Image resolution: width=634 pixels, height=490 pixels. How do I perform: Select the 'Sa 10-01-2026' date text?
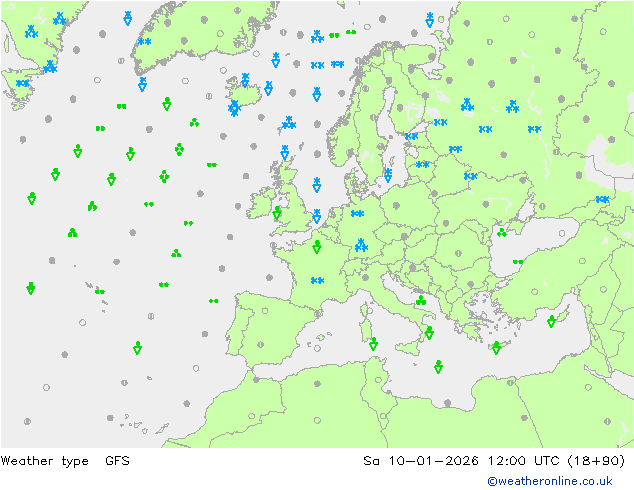[421, 460]
